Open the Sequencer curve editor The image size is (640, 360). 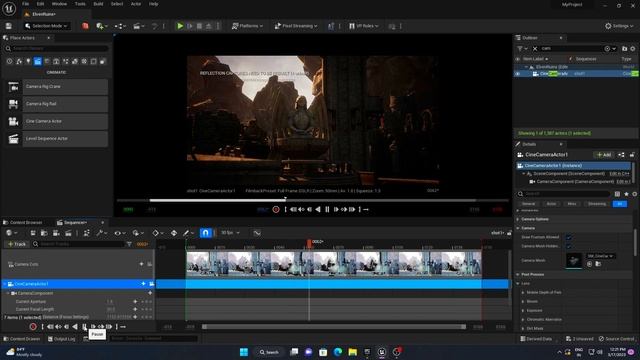(x=257, y=233)
